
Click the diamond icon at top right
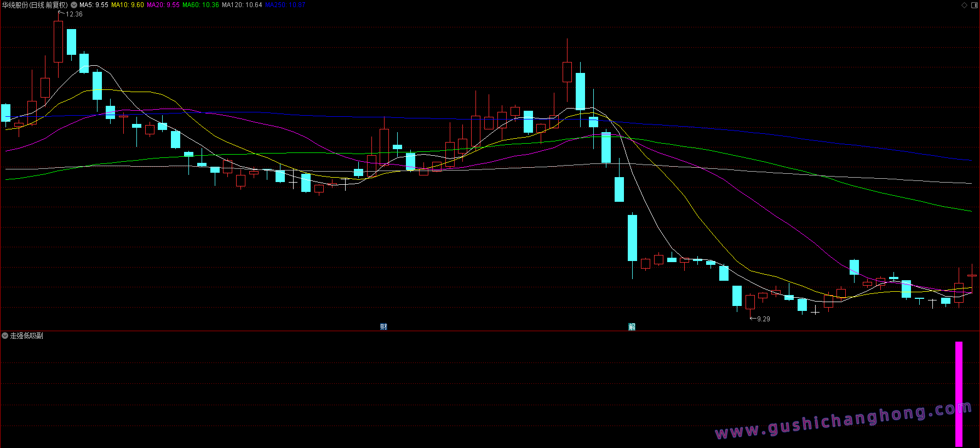point(965,5)
